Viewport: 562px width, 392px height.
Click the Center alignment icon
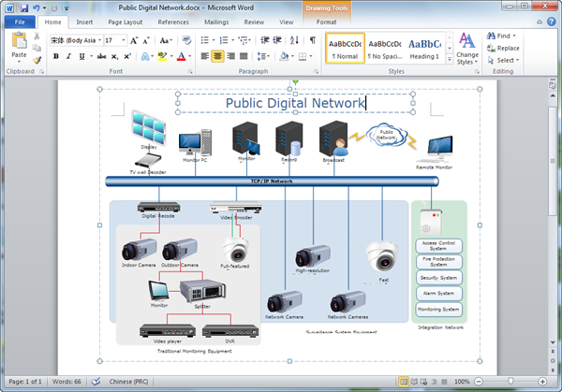[218, 56]
